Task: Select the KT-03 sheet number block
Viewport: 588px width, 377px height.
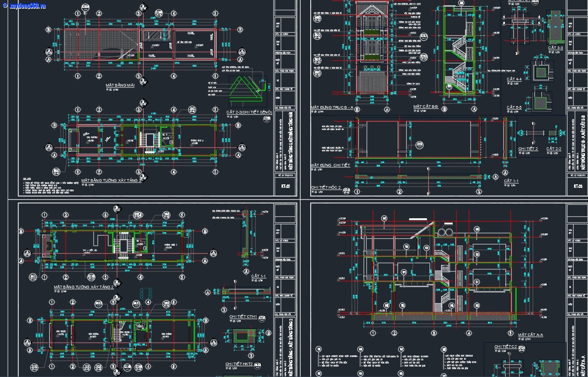Action: [x=578, y=186]
